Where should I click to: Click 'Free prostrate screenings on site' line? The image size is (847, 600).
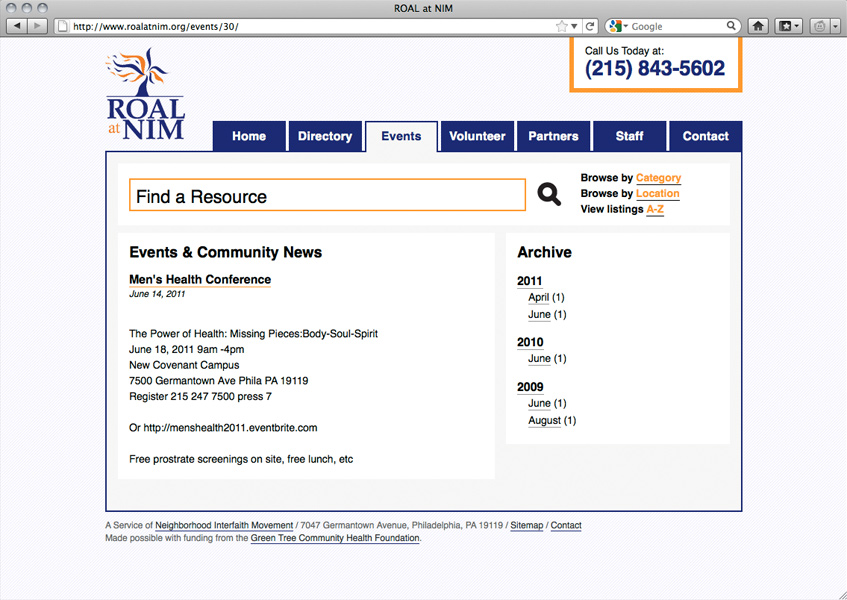[x=241, y=460]
